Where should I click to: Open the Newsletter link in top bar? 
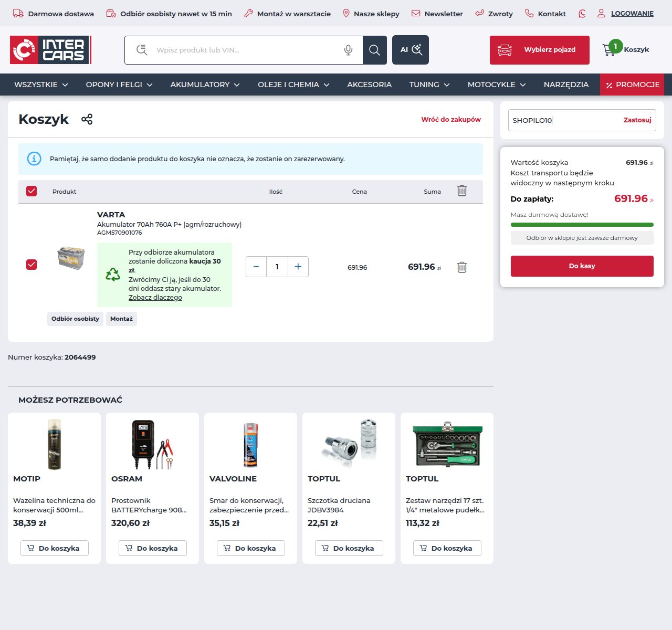(x=444, y=14)
